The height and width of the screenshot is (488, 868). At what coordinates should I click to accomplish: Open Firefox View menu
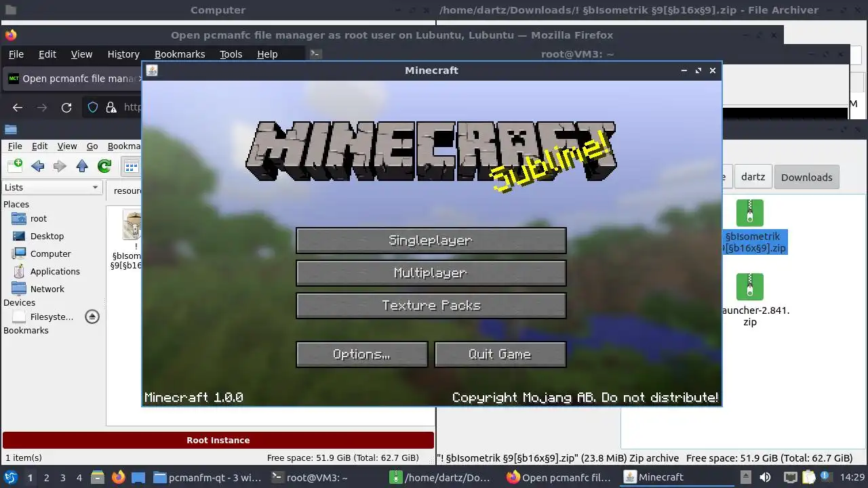(x=81, y=54)
